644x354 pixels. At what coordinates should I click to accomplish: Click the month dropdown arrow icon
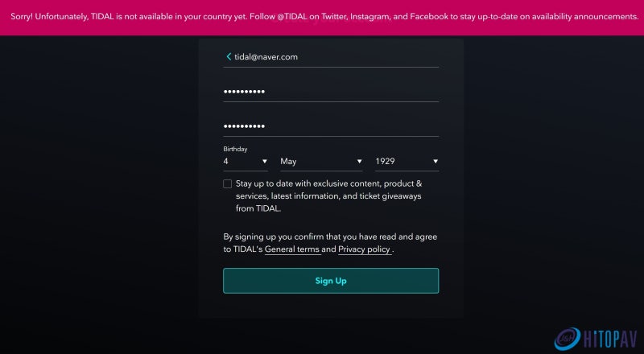tap(359, 162)
